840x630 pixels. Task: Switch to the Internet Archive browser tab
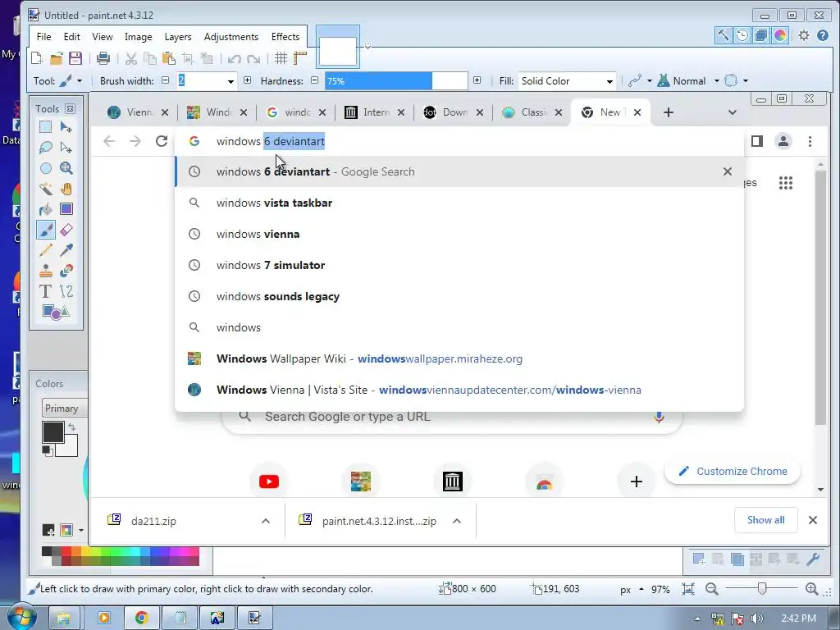tap(374, 112)
